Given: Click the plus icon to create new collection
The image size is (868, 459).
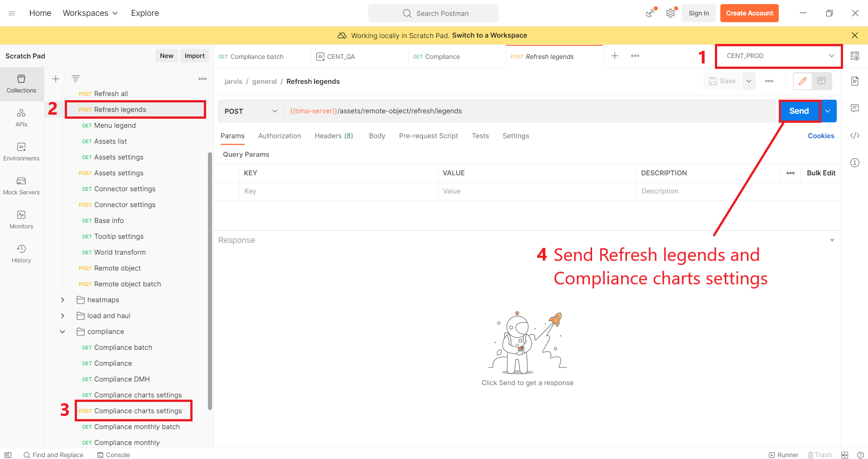Looking at the screenshot, I should coord(56,79).
